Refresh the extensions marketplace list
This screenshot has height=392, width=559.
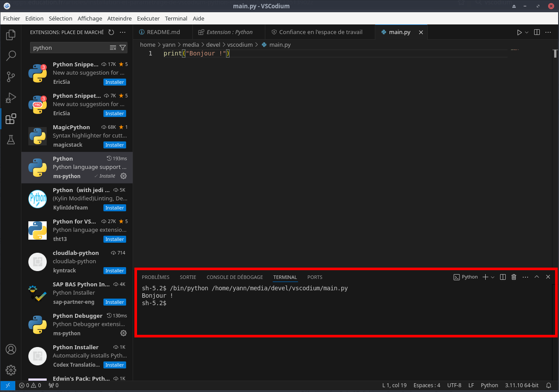(x=111, y=32)
